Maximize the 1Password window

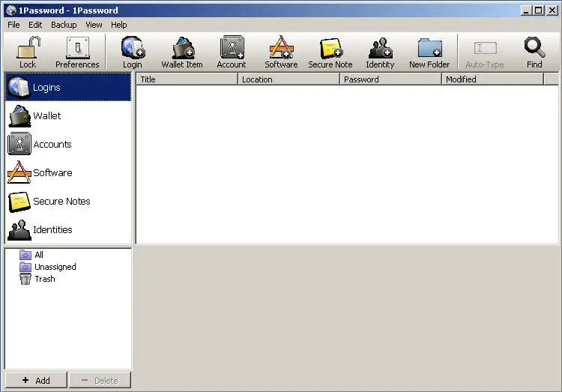[x=539, y=10]
